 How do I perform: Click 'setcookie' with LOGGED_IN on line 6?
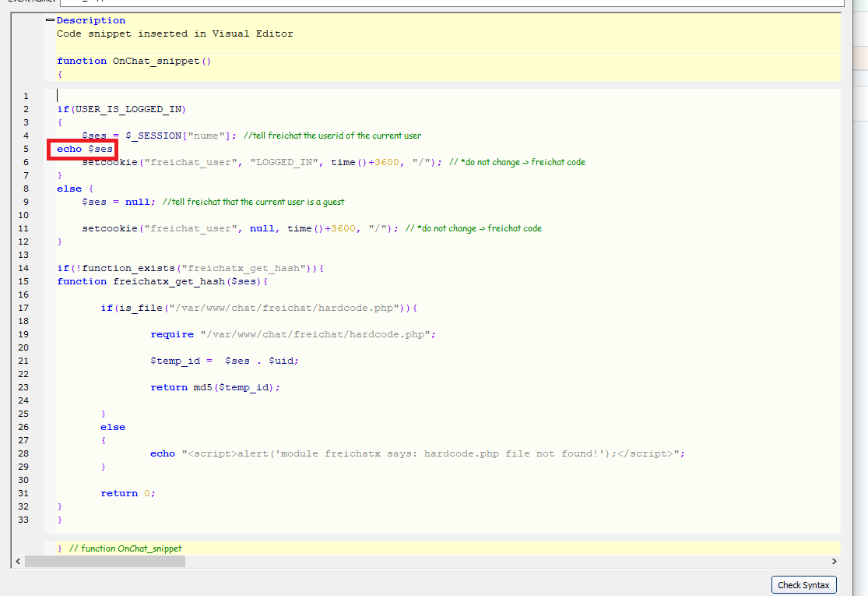(110, 162)
